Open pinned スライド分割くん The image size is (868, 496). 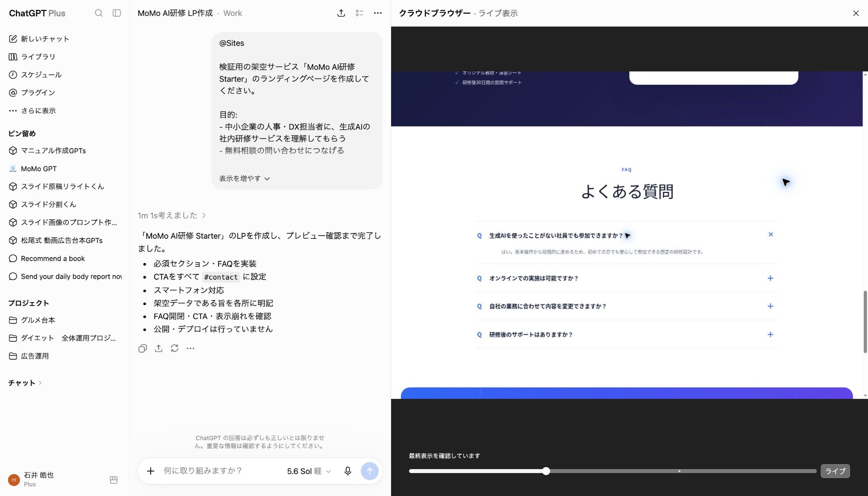42,204
